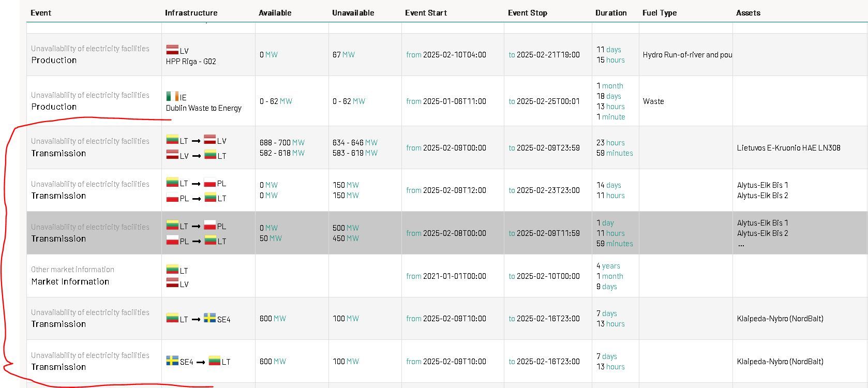868x388 pixels.
Task: Click the Unavailable column header
Action: pyautogui.click(x=353, y=13)
